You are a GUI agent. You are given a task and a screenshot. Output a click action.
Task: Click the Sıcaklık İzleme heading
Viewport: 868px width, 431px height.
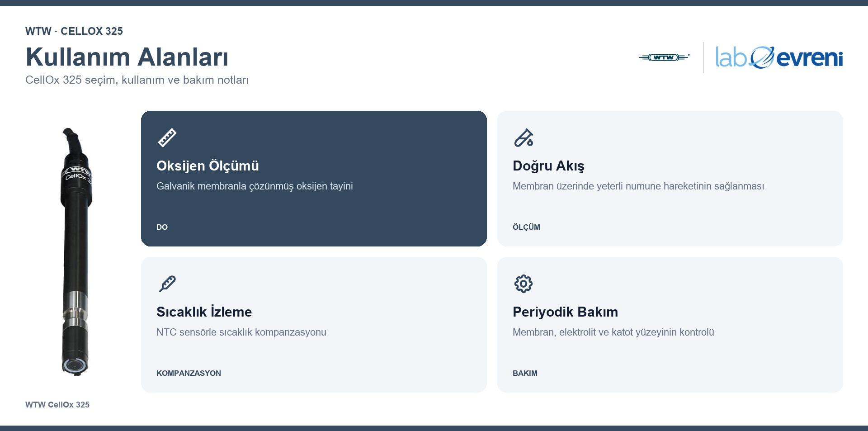tap(204, 312)
